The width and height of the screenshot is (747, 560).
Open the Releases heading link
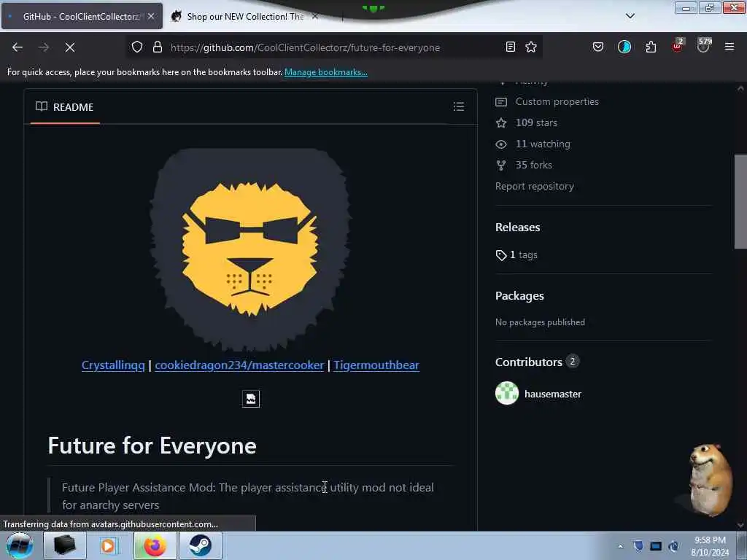click(517, 227)
